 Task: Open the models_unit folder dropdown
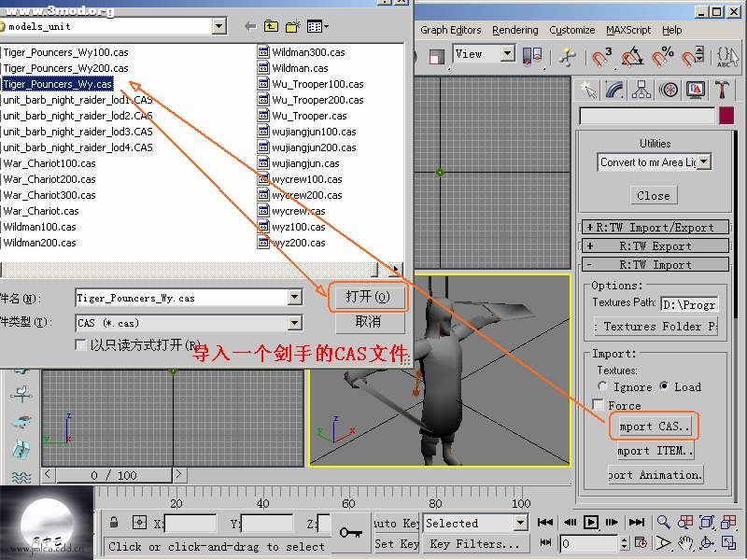[x=218, y=26]
